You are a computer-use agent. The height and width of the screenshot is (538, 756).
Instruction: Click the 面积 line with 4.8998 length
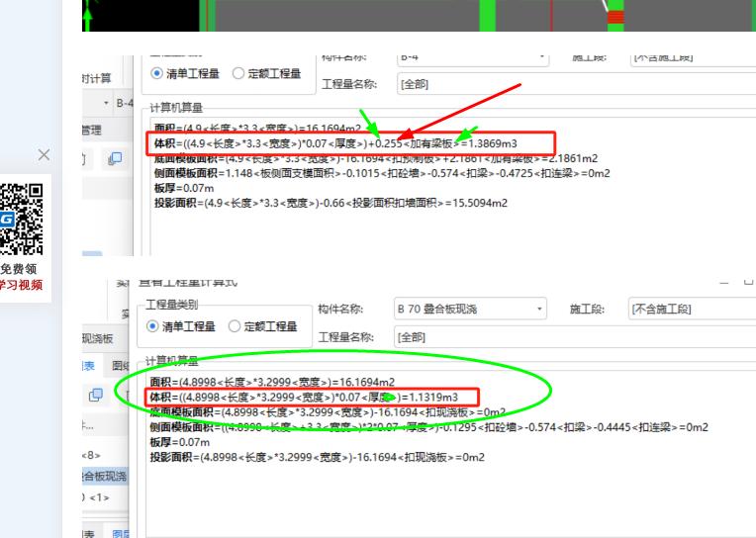(x=272, y=383)
